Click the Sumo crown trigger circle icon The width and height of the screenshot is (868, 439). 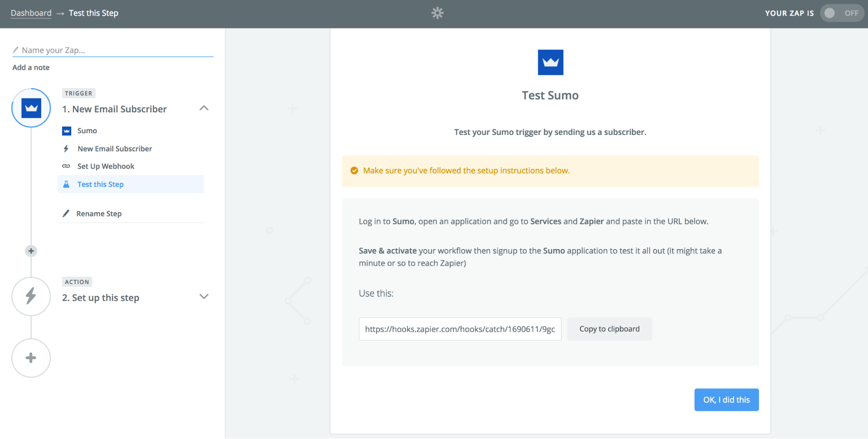[31, 108]
